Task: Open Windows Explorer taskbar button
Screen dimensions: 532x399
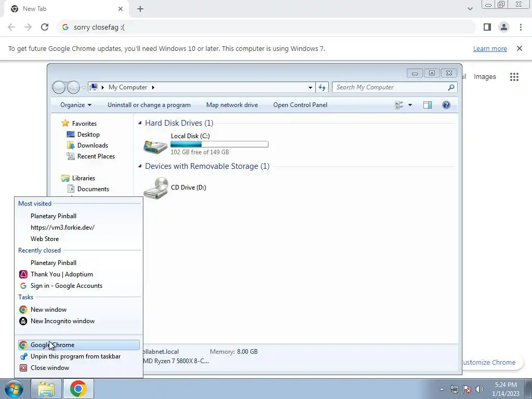Action: 46,389
